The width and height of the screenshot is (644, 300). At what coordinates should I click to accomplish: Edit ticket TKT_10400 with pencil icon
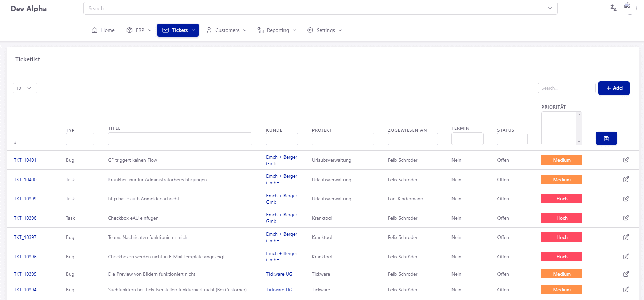626,179
